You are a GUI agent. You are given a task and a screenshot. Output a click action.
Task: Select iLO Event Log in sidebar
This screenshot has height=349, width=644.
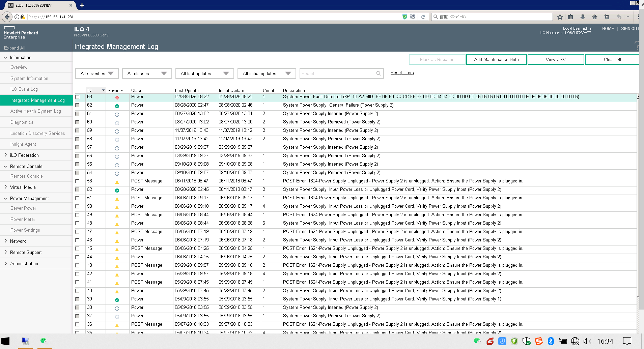coord(24,89)
